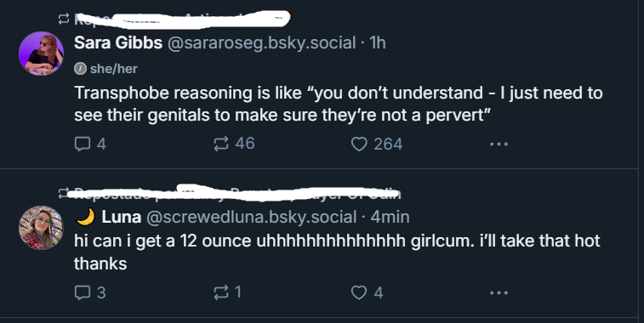Click Sara Gibbs display name
The height and width of the screenshot is (323, 644).
pos(118,42)
